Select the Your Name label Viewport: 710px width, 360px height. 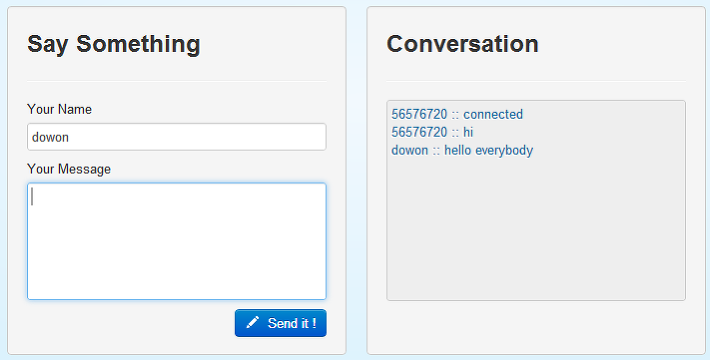pyautogui.click(x=59, y=109)
